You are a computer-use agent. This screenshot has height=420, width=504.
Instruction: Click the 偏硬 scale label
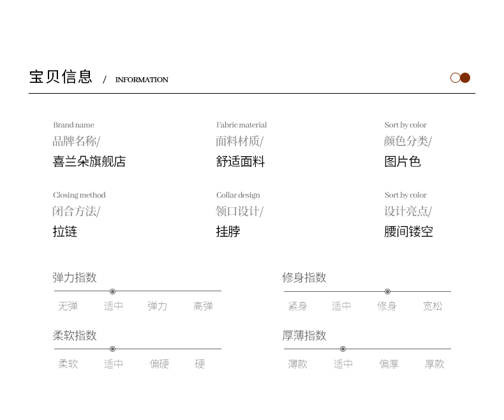tap(159, 364)
